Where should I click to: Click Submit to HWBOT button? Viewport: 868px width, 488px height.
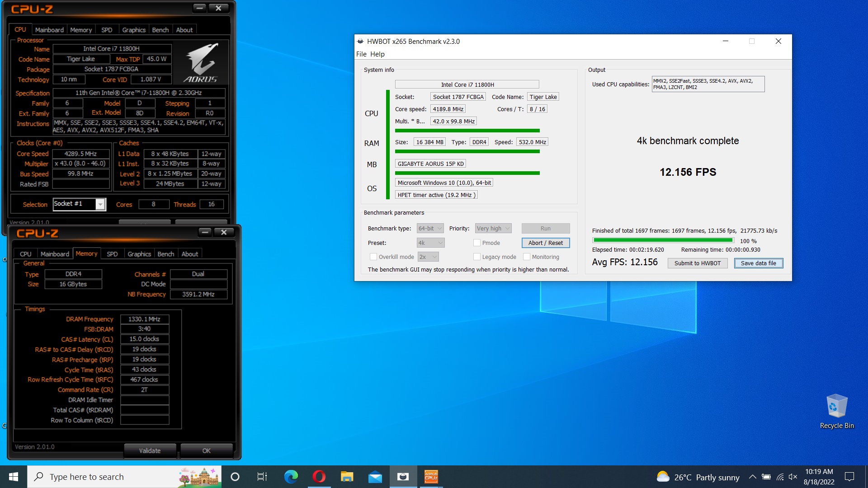(x=698, y=263)
